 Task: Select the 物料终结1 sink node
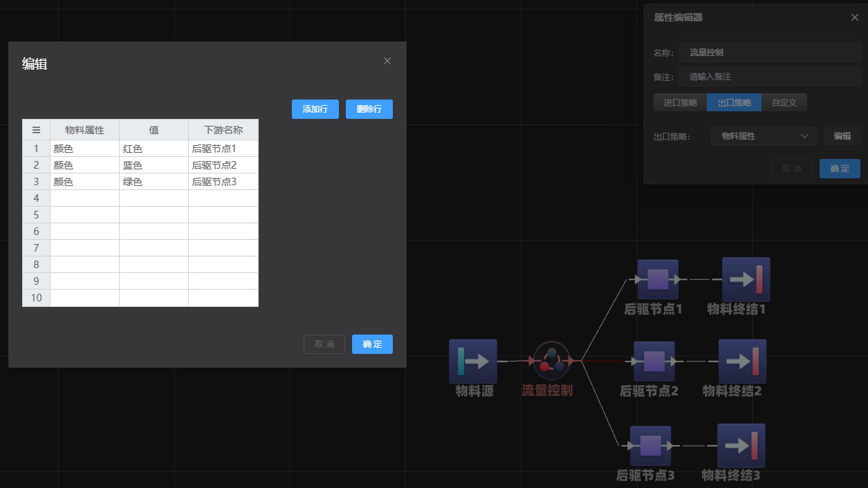pyautogui.click(x=746, y=279)
